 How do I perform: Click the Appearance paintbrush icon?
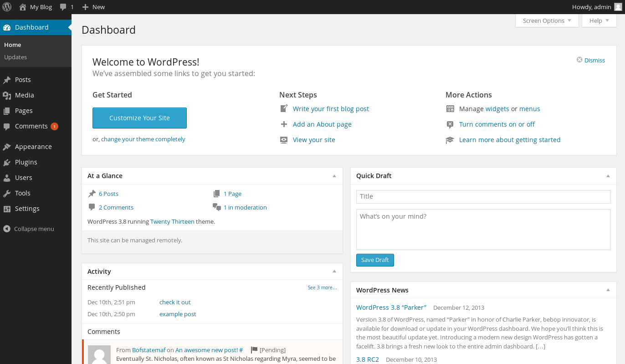(7, 147)
